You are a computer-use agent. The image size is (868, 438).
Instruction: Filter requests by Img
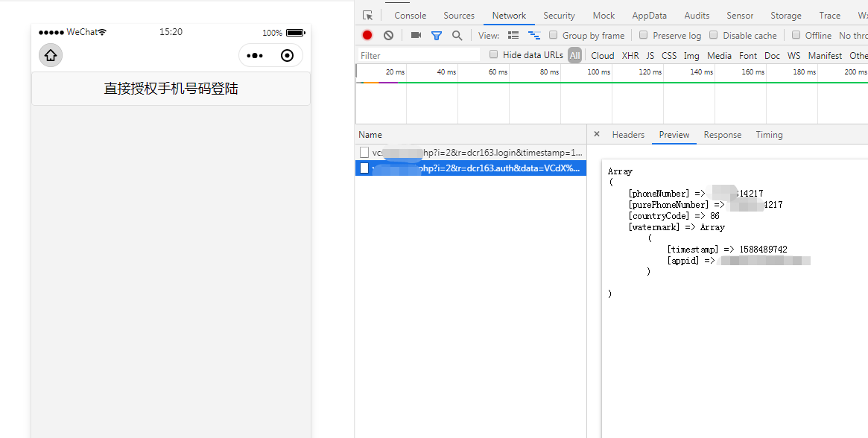click(x=691, y=55)
